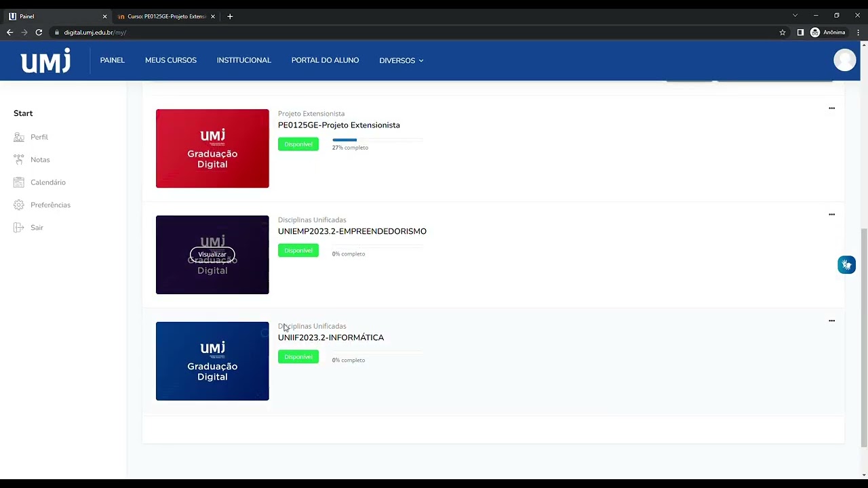
Task: Click the Sair logout icon
Action: [19, 228]
